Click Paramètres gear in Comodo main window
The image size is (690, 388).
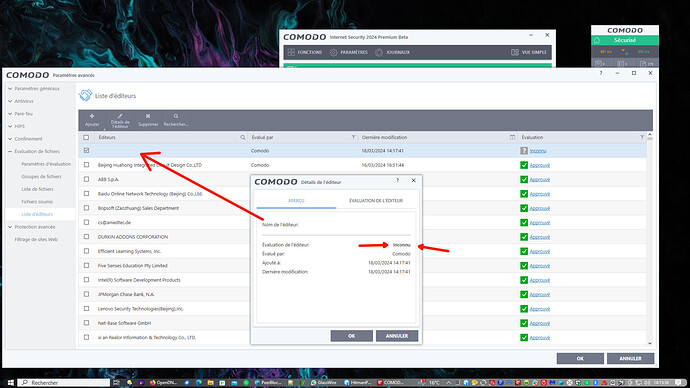[334, 52]
